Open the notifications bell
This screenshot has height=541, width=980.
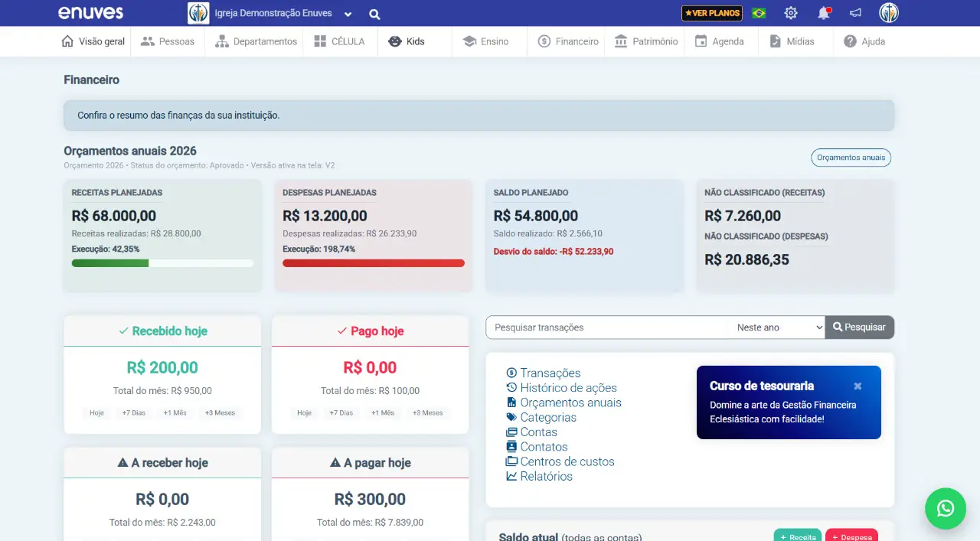[x=824, y=13]
